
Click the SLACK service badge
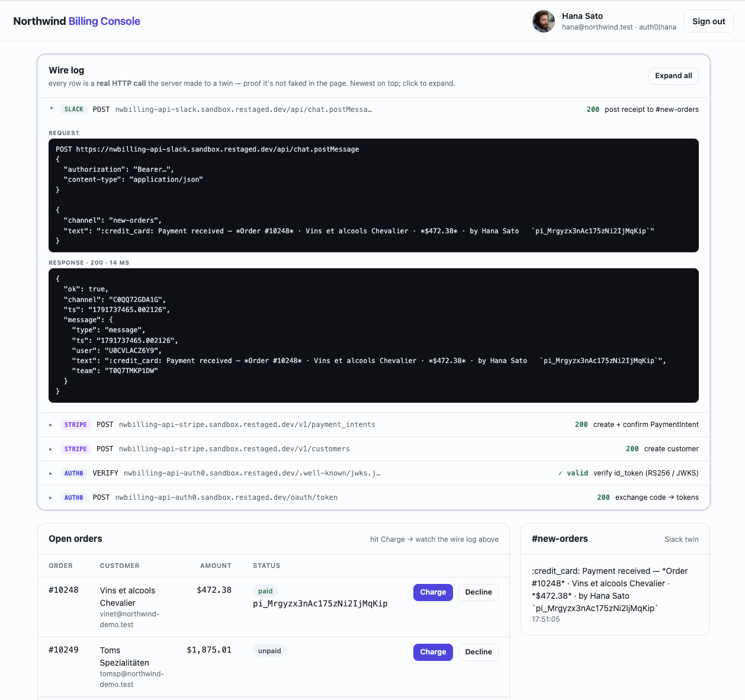pyautogui.click(x=74, y=110)
